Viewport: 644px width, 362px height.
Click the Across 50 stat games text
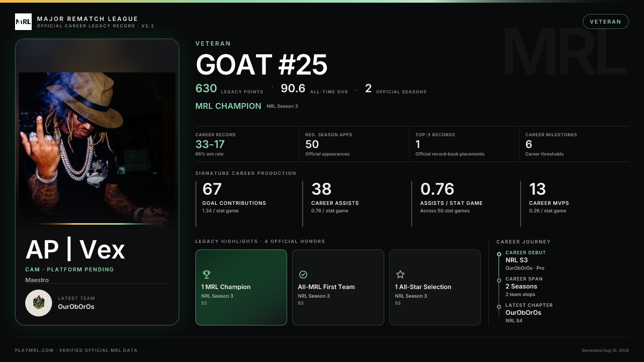coord(445,211)
